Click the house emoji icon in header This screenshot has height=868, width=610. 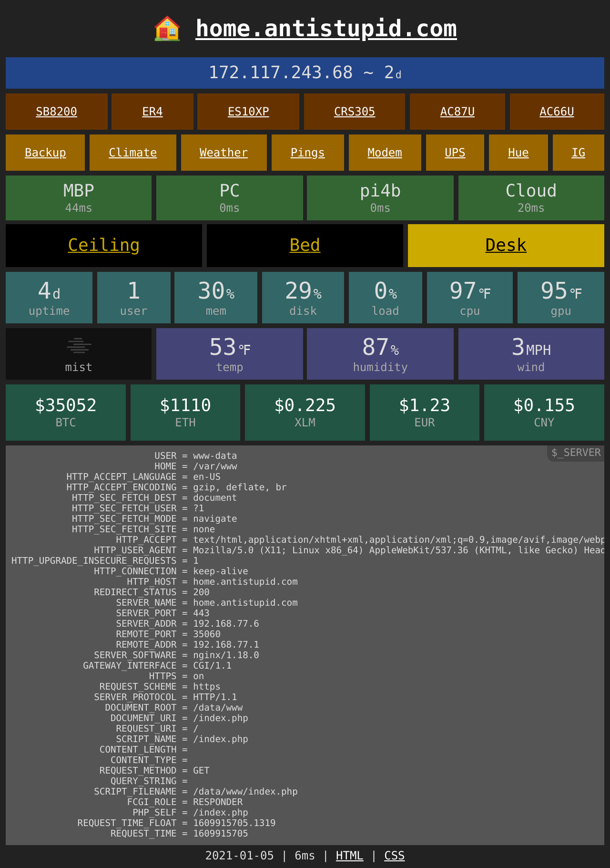click(x=167, y=29)
